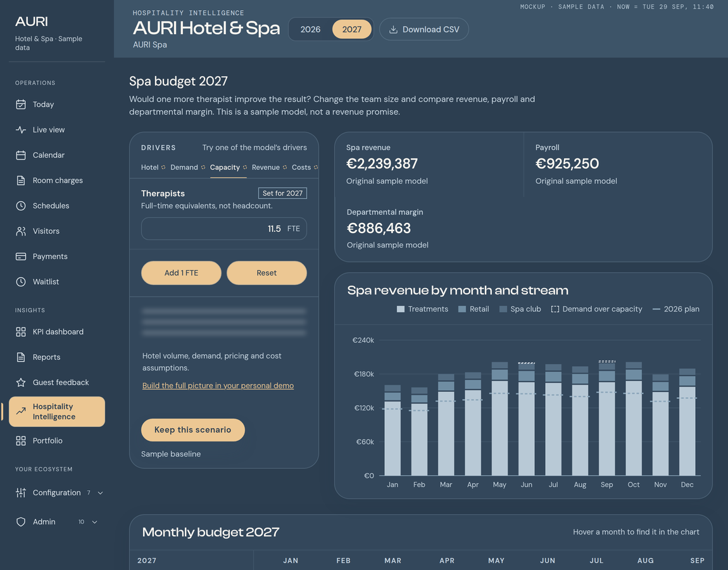The image size is (728, 570).
Task: Click the KPI dashboard grid icon
Action: pos(21,332)
